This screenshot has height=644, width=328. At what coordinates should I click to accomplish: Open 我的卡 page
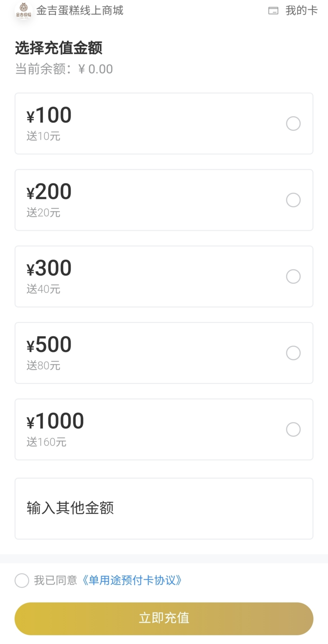tap(301, 11)
